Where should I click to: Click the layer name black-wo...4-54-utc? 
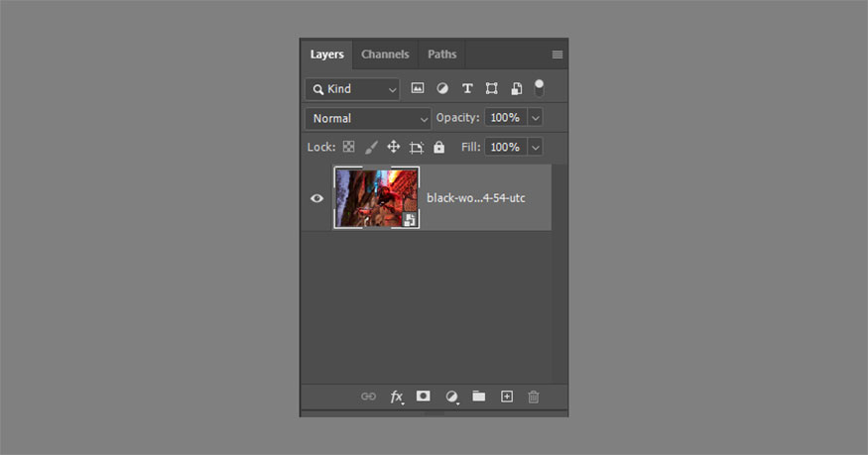point(475,198)
